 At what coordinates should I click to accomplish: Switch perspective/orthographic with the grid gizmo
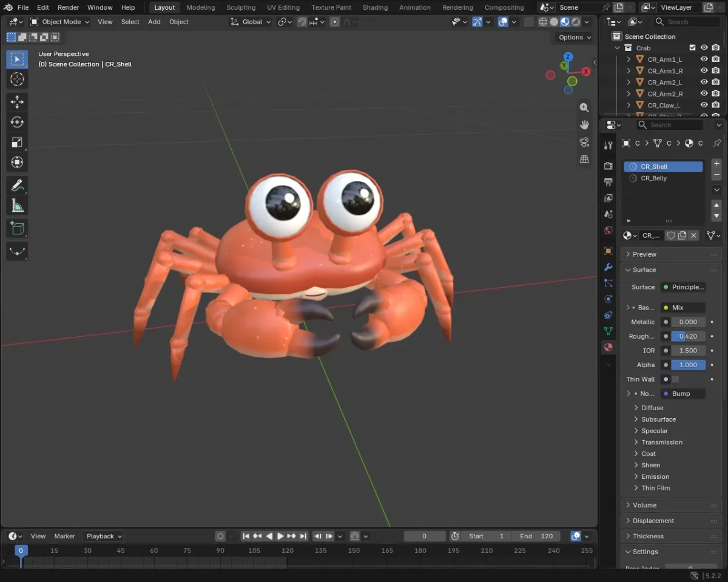pos(584,159)
